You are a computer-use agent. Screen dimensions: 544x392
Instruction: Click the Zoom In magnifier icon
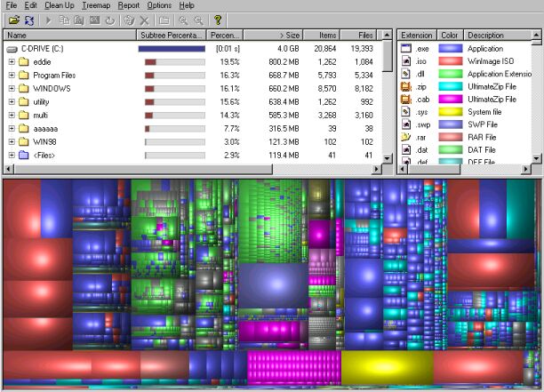(183, 20)
